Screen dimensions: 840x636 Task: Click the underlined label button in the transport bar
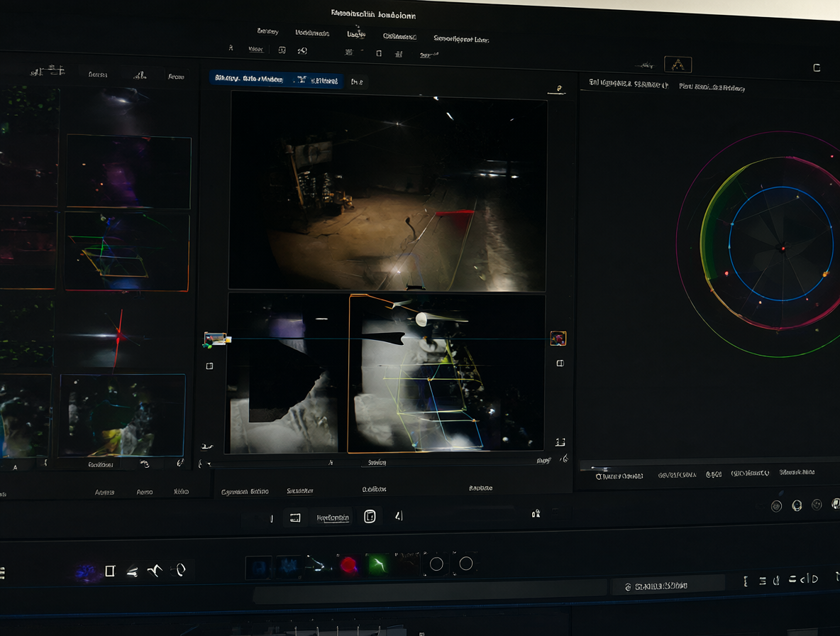coord(333,517)
